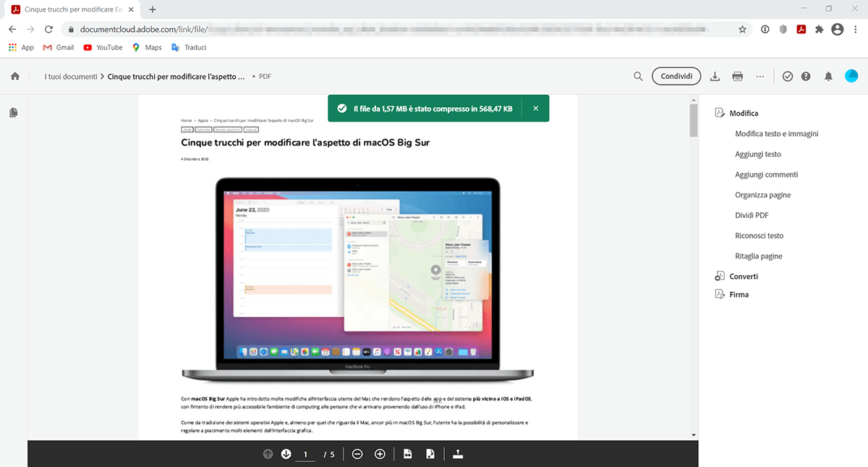Click the shield extension icon
This screenshot has height=467, width=868.
(x=783, y=30)
